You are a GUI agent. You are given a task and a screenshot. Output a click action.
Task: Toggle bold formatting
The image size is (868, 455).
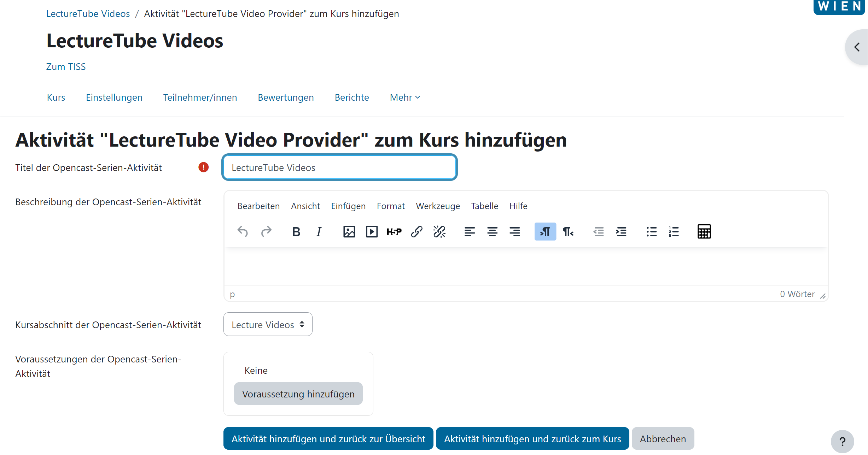point(296,232)
